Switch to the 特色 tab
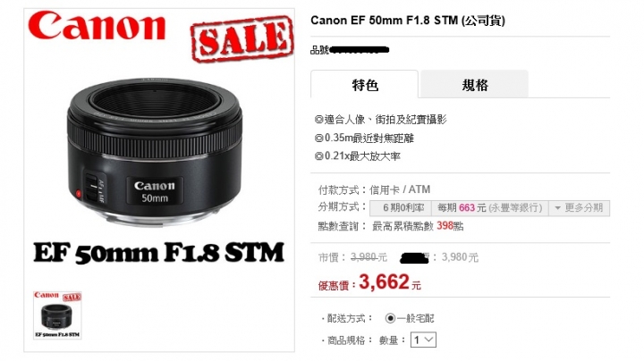Image resolution: width=644 pixels, height=361 pixels. pos(364,85)
